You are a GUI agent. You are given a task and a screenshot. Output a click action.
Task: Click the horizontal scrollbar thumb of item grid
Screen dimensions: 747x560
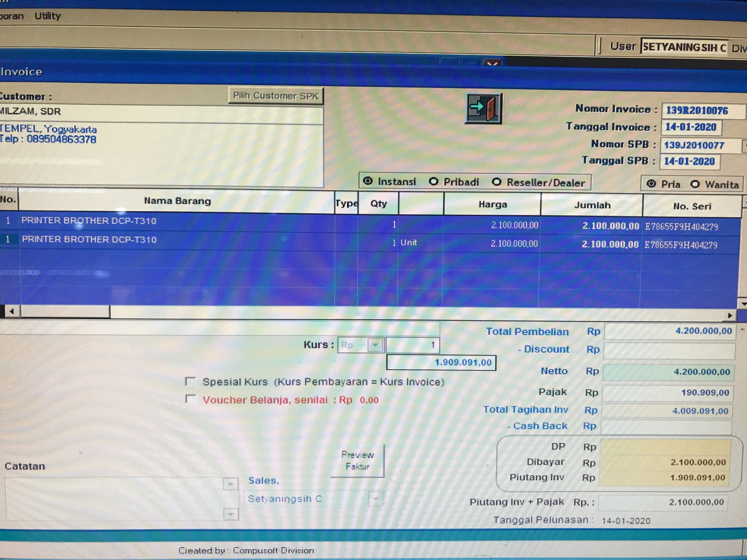[x=65, y=311]
